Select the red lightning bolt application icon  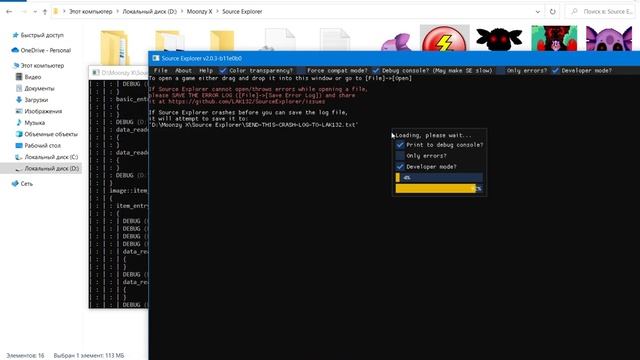[444, 38]
